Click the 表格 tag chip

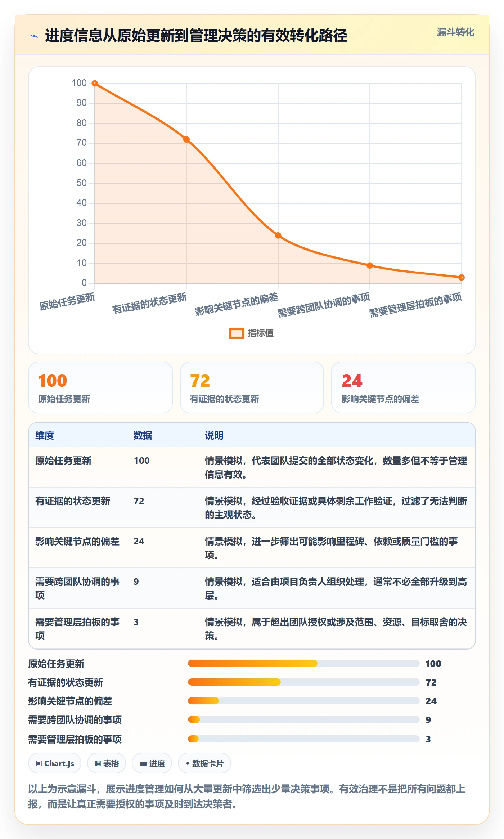[107, 763]
